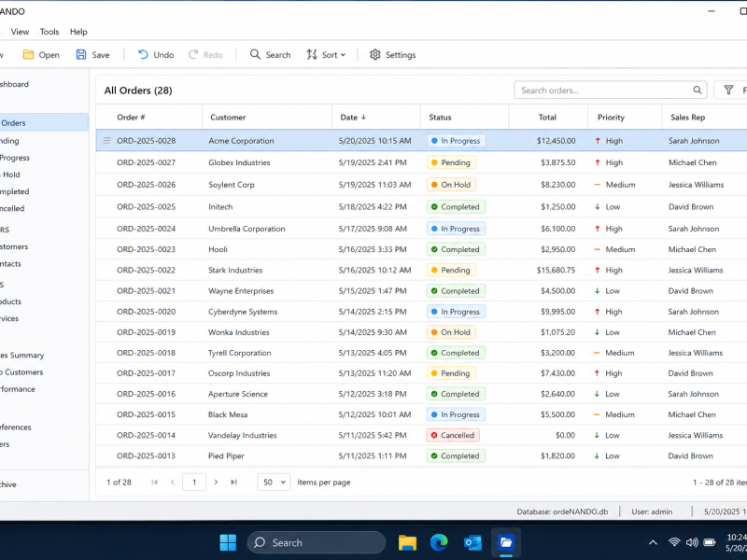Screen dimensions: 747x560
Task: Click the page number input box
Action: coord(194,482)
